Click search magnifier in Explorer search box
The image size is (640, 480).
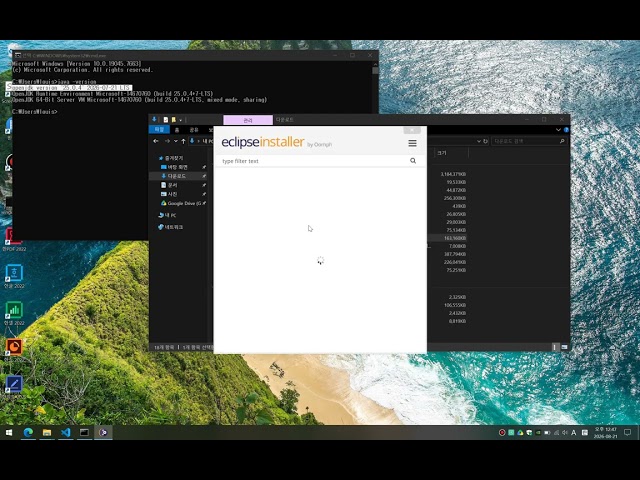point(562,141)
